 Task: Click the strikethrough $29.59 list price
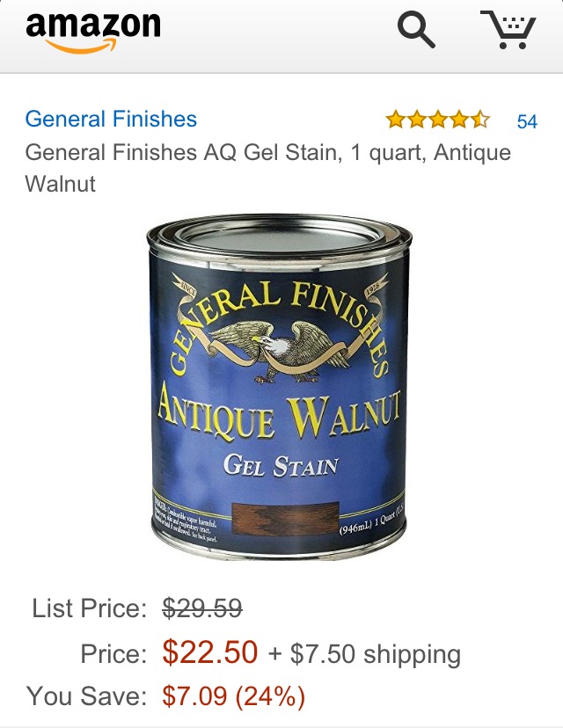202,608
